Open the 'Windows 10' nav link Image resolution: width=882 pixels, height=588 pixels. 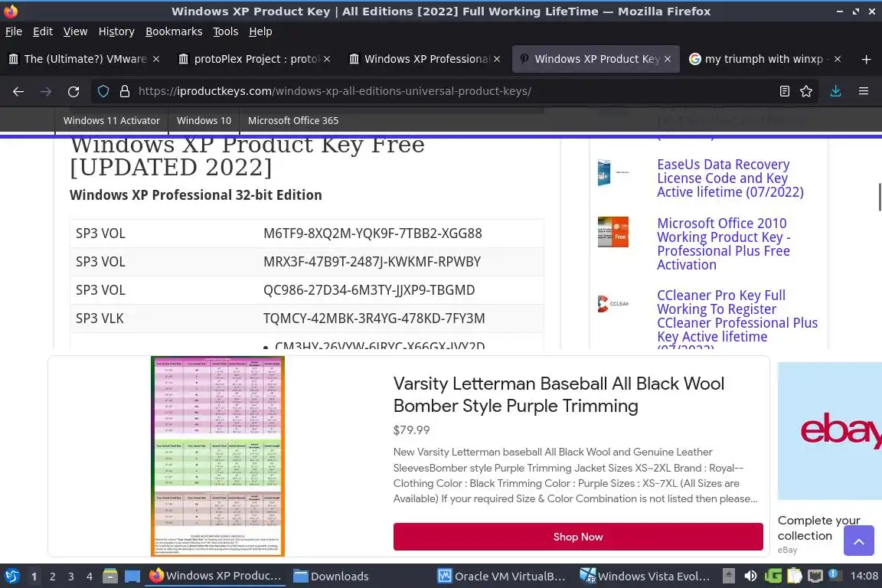point(204,120)
